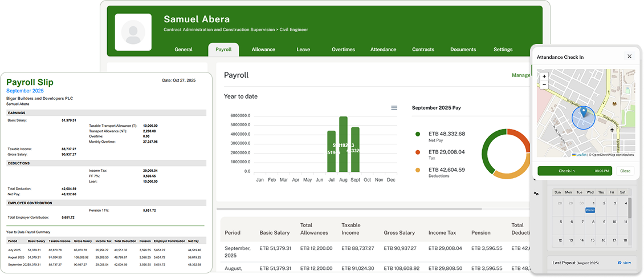Open the Settings tab
This screenshot has height=278, width=644.
503,49
